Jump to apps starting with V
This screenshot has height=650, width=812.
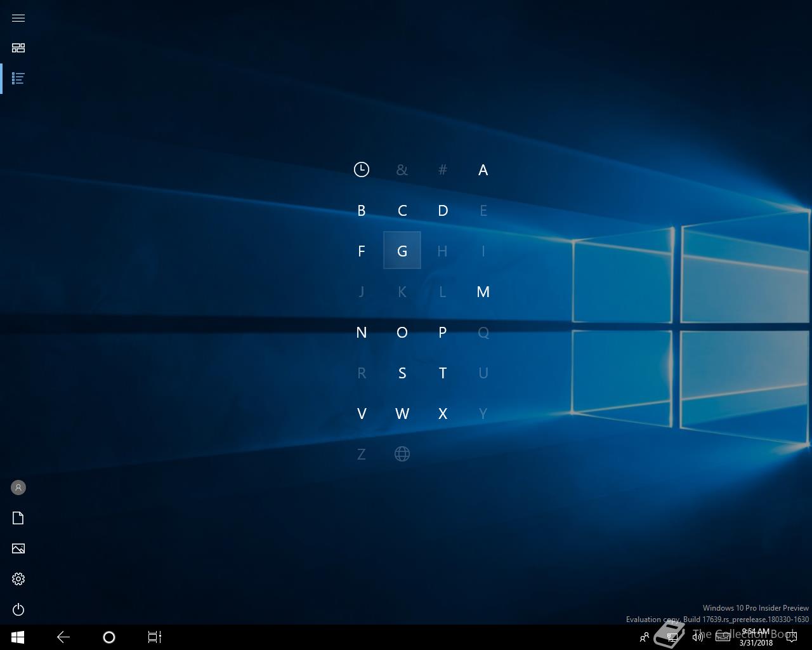coord(362,414)
